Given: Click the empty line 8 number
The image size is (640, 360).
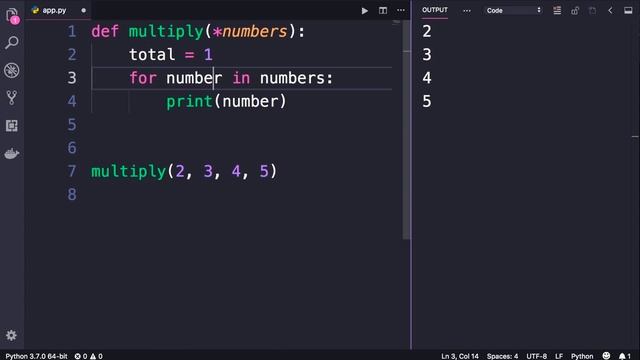Looking at the screenshot, I should point(72,194).
